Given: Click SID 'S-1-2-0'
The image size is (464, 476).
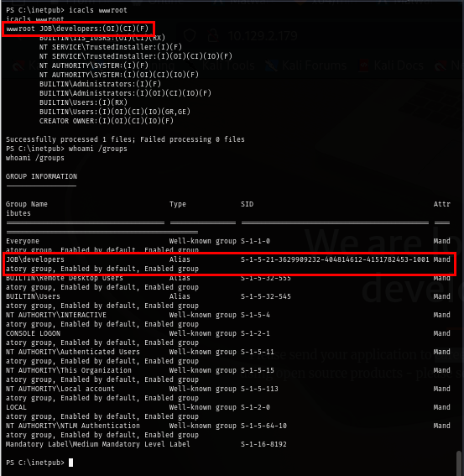Looking at the screenshot, I should point(255,407).
